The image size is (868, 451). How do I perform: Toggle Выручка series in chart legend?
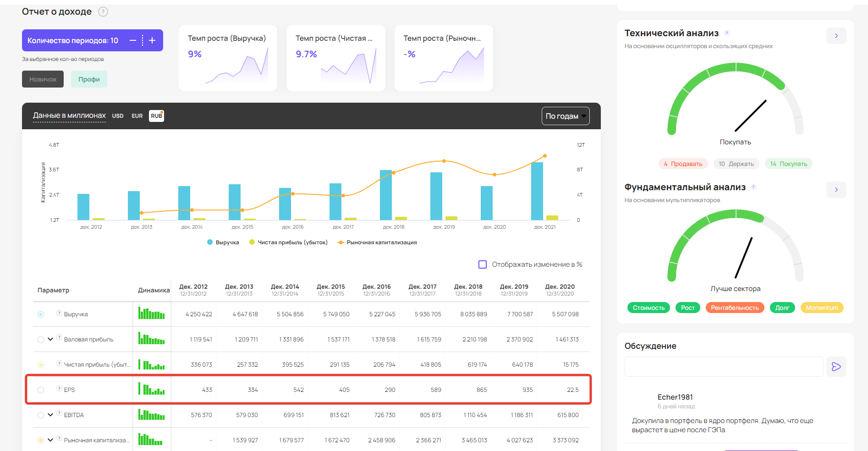tap(223, 242)
